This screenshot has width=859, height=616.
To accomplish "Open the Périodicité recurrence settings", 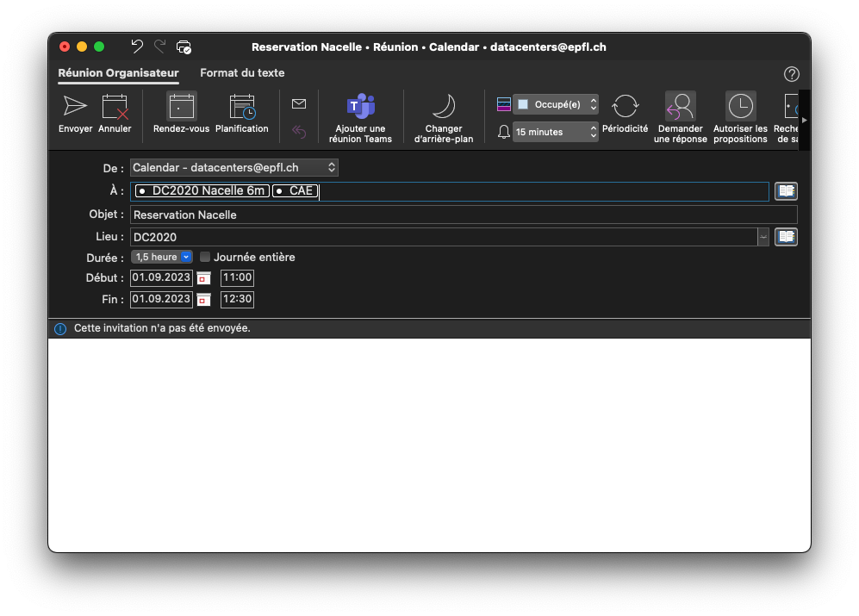I will pos(625,107).
